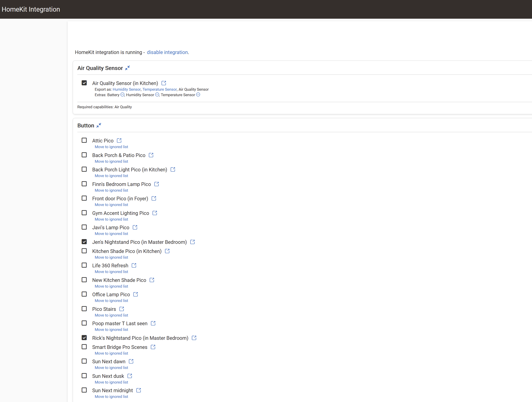Select Temperature Sensor export as link
This screenshot has height=402, width=532.
pos(159,89)
